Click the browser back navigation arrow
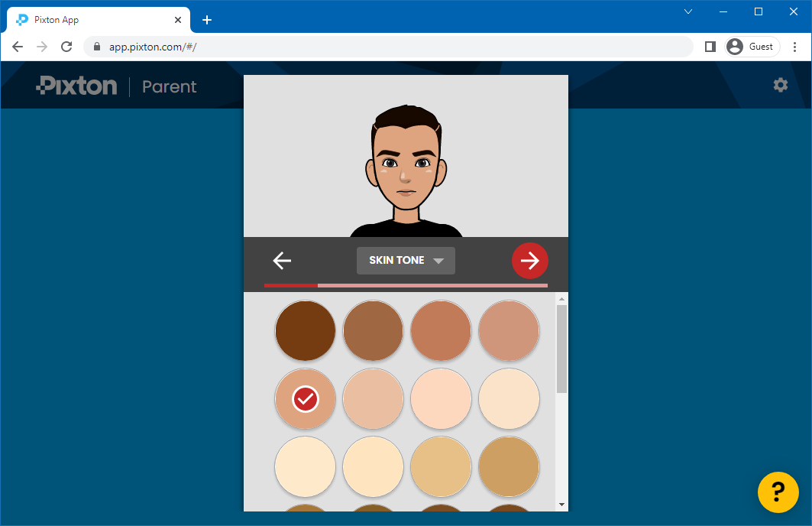The height and width of the screenshot is (526, 812). pos(18,46)
